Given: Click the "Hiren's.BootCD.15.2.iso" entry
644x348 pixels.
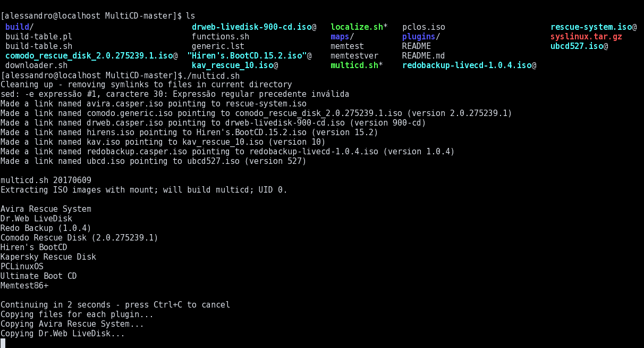Looking at the screenshot, I should (247, 56).
